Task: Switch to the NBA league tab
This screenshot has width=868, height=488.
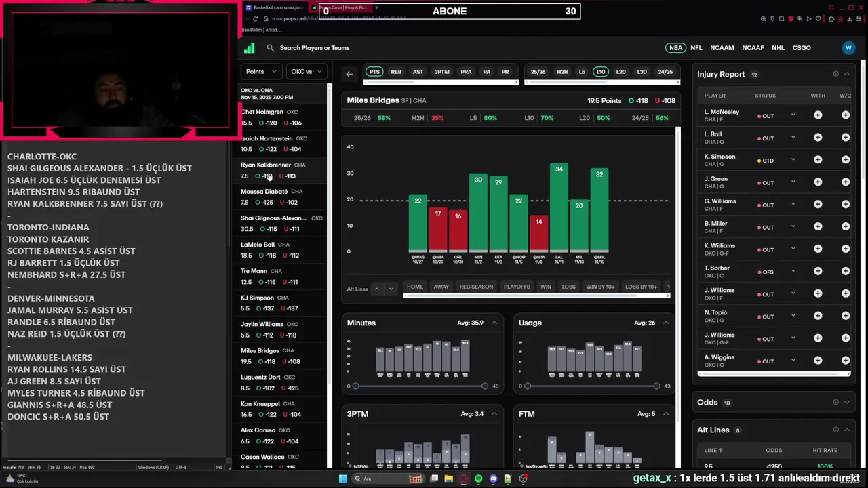Action: click(x=676, y=48)
